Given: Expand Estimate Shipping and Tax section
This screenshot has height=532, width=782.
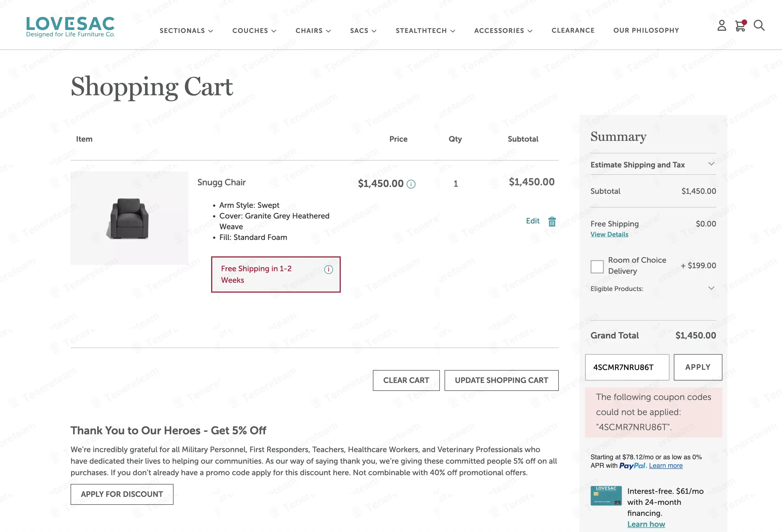Looking at the screenshot, I should 653,164.
